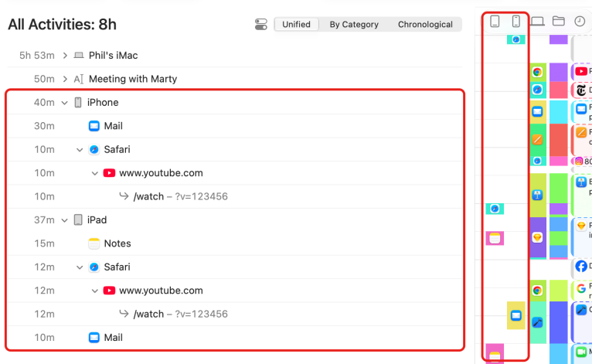Viewport: 592px width, 364px height.
Task: Click the solid blue category color block
Action: [559, 322]
